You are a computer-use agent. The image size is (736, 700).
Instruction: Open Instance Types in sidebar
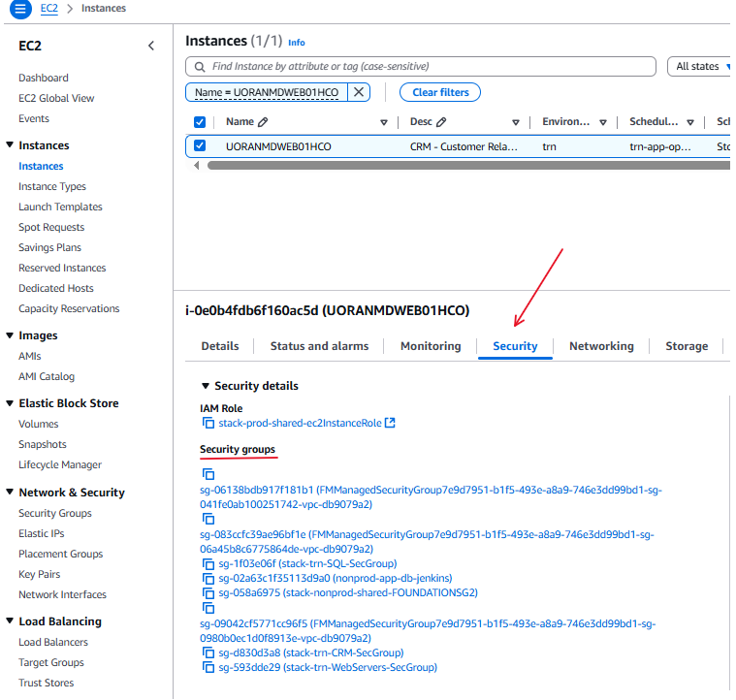(x=52, y=186)
